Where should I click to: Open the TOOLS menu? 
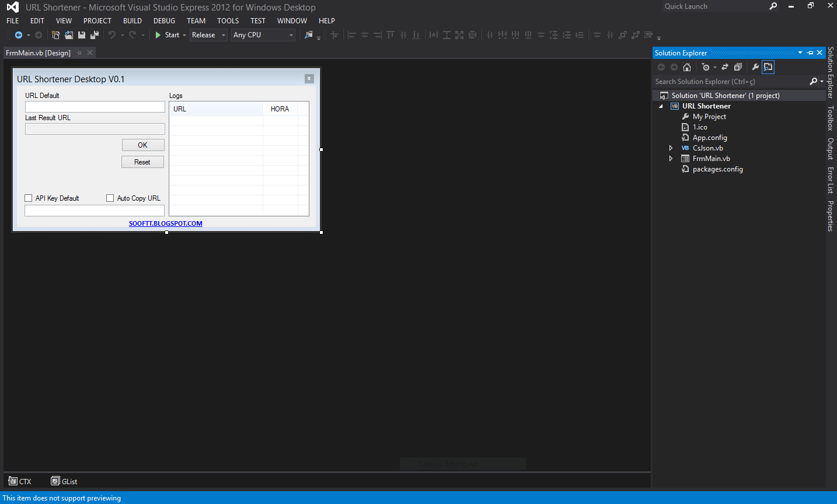click(x=228, y=20)
